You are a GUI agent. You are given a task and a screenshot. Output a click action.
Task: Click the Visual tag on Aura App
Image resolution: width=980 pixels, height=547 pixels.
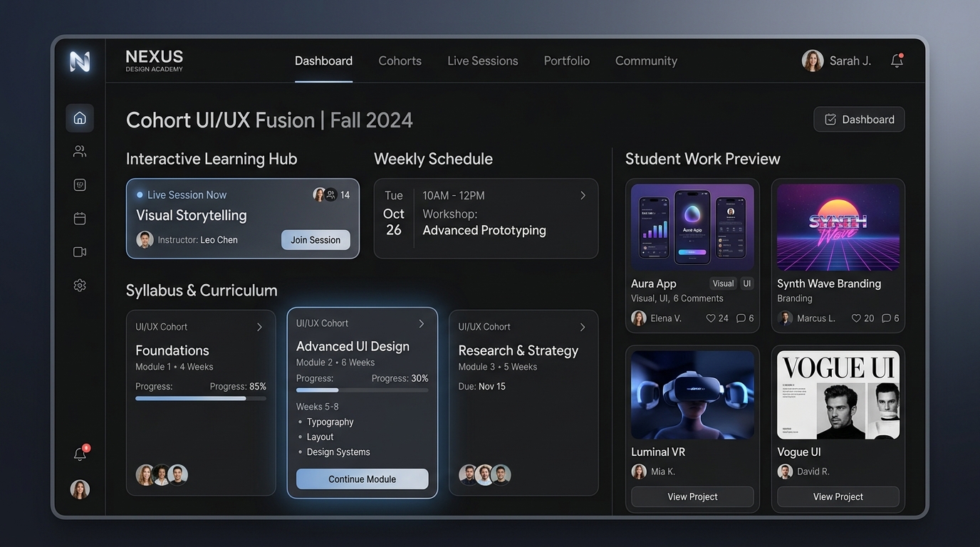click(x=723, y=283)
